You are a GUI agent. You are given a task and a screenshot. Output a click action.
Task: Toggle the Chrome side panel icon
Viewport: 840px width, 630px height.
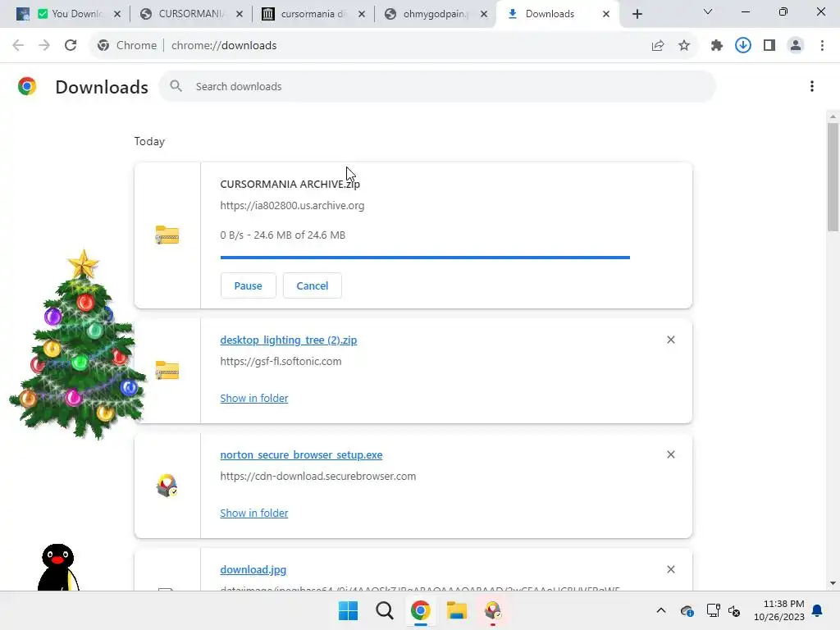[769, 46]
